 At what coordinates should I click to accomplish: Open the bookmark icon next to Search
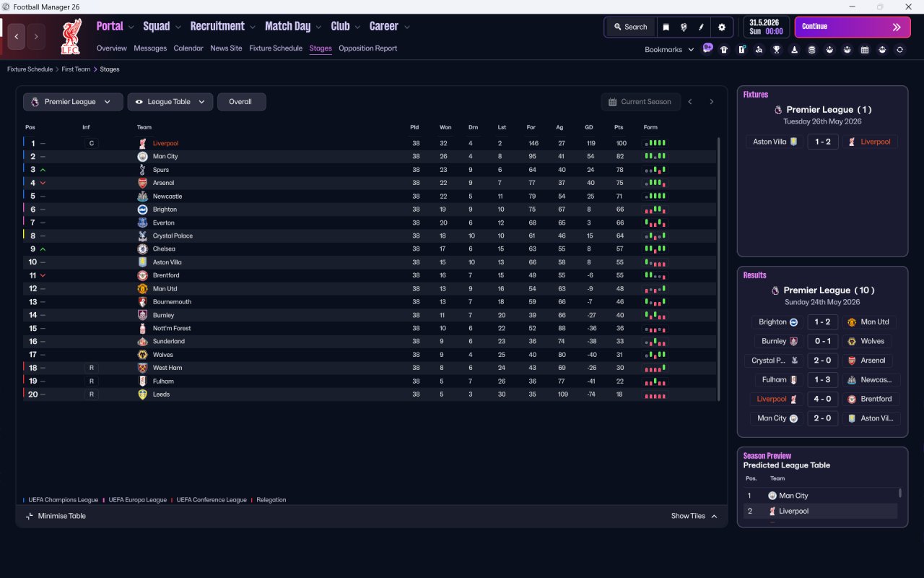(666, 27)
